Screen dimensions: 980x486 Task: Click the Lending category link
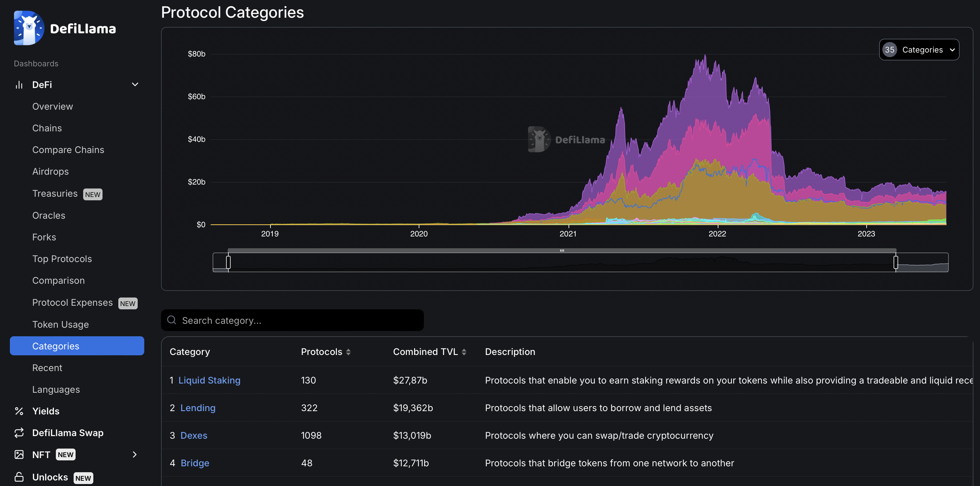click(198, 408)
